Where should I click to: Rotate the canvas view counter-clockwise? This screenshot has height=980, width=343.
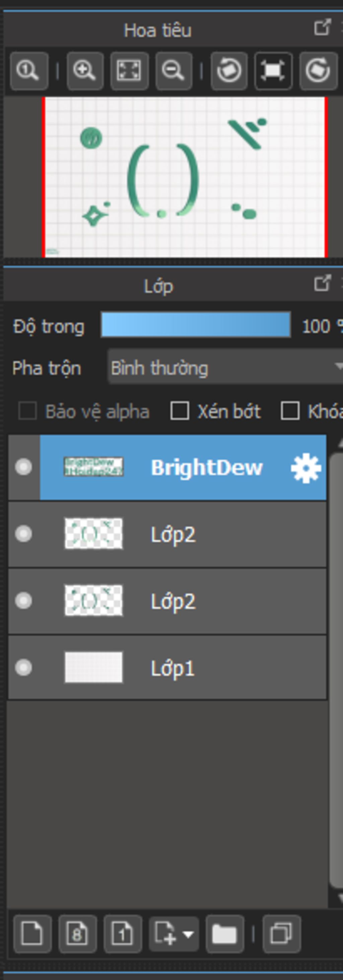tap(229, 71)
